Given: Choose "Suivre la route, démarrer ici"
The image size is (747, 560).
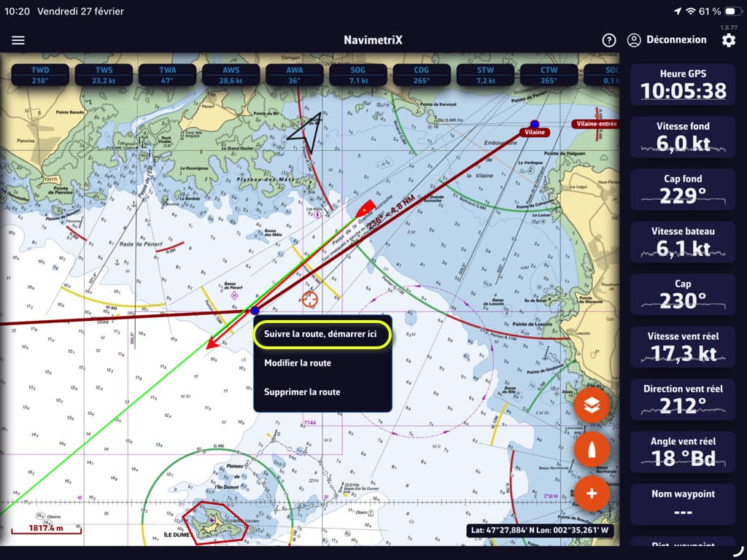Looking at the screenshot, I should click(x=322, y=334).
